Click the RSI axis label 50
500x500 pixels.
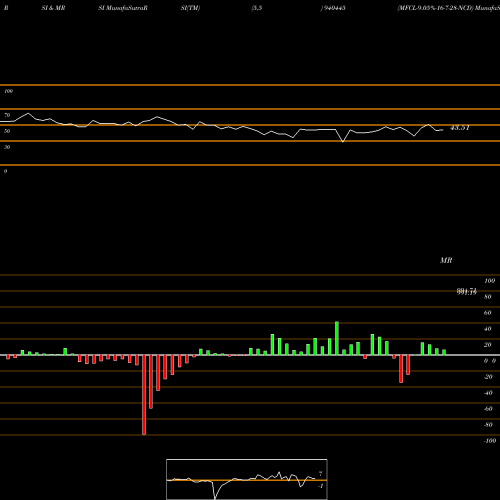click(7, 131)
